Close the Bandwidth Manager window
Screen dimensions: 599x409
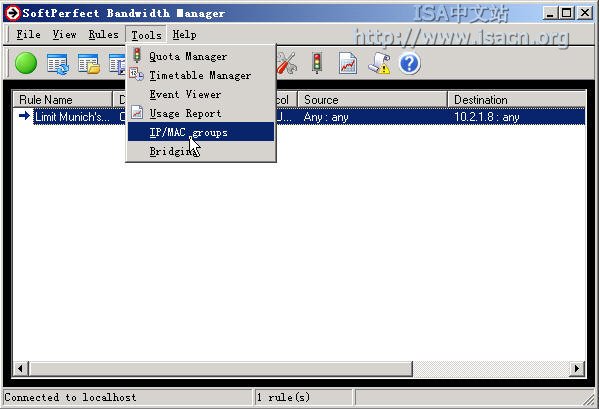[584, 13]
